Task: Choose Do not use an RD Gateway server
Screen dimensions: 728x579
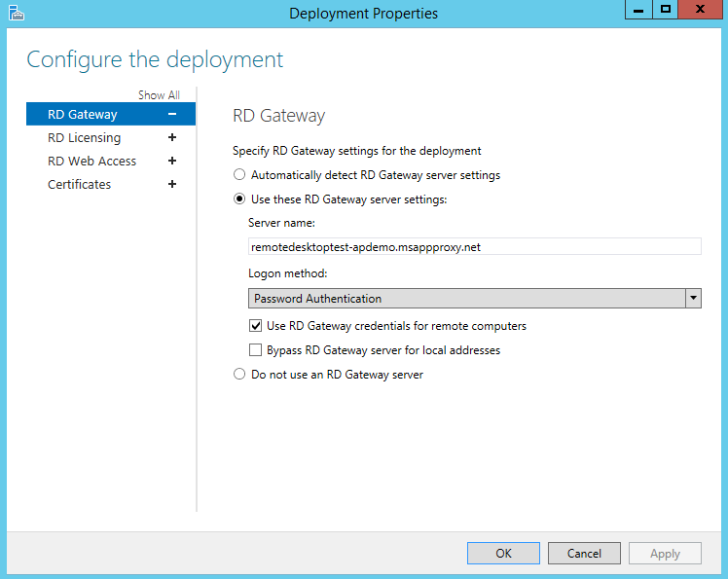Action: (x=239, y=375)
